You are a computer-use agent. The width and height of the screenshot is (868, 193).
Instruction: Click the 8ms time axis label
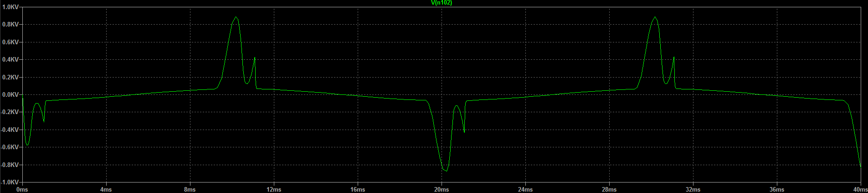pyautogui.click(x=190, y=189)
